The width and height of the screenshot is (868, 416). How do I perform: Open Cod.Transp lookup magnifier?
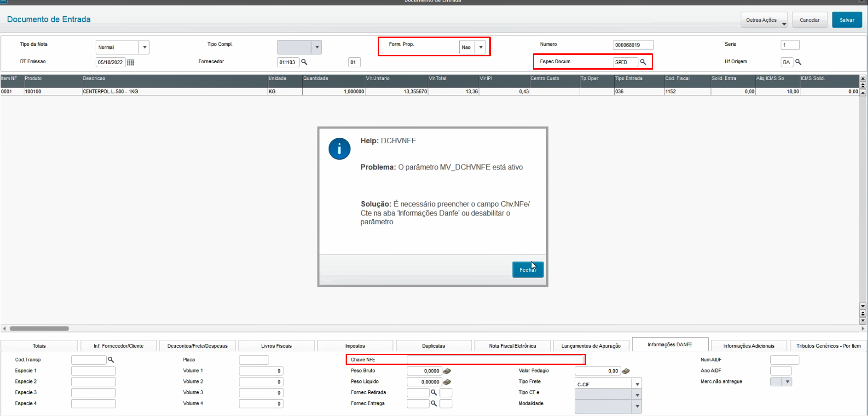pos(111,360)
